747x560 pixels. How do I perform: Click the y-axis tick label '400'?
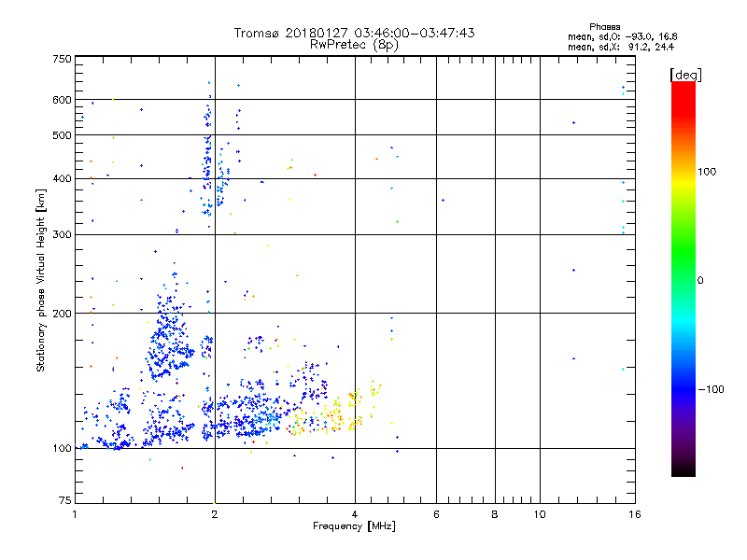(62, 179)
